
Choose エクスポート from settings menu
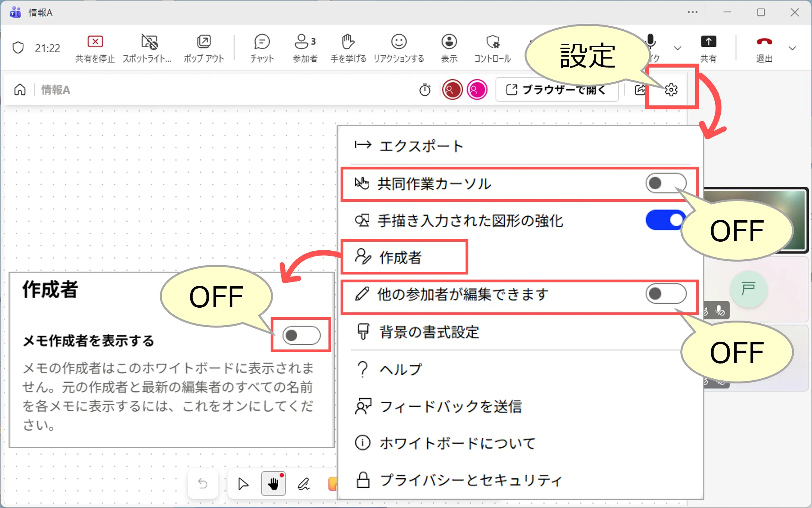(421, 146)
